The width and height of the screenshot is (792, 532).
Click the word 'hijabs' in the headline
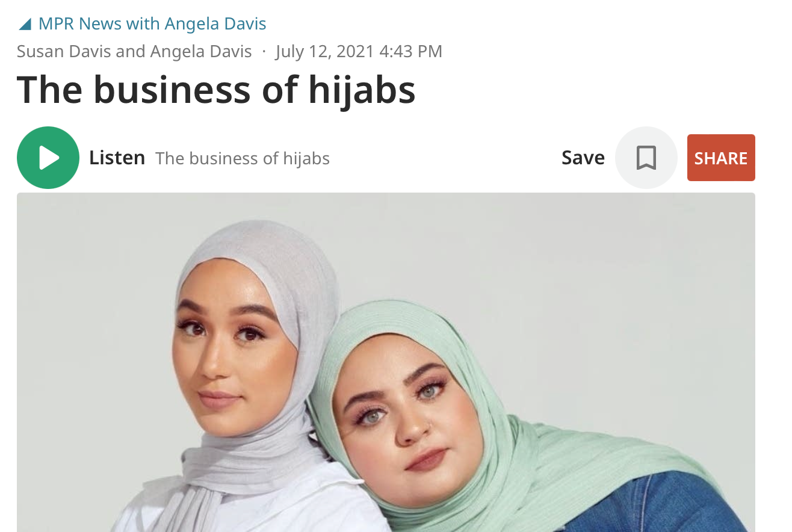362,89
